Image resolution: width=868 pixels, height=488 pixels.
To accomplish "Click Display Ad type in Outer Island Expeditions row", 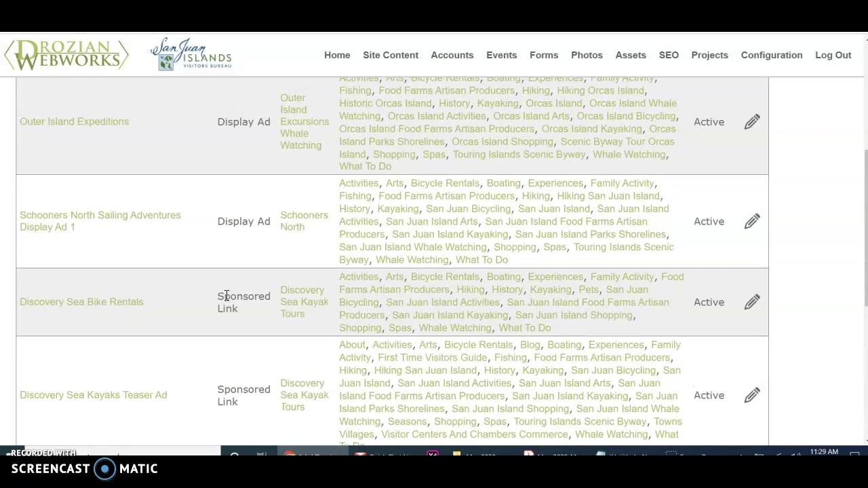I will 243,122.
